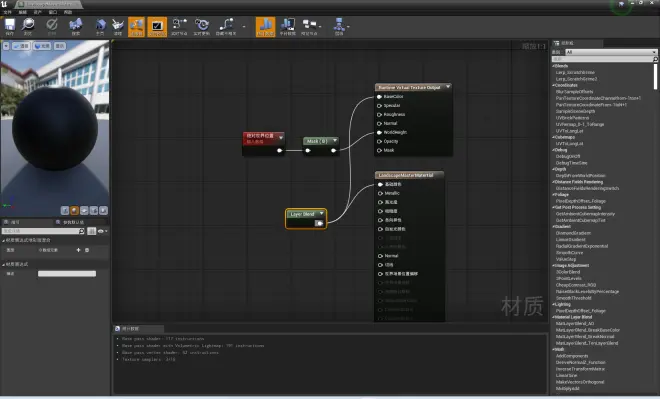
Task: Open the File menu
Action: coord(8,12)
